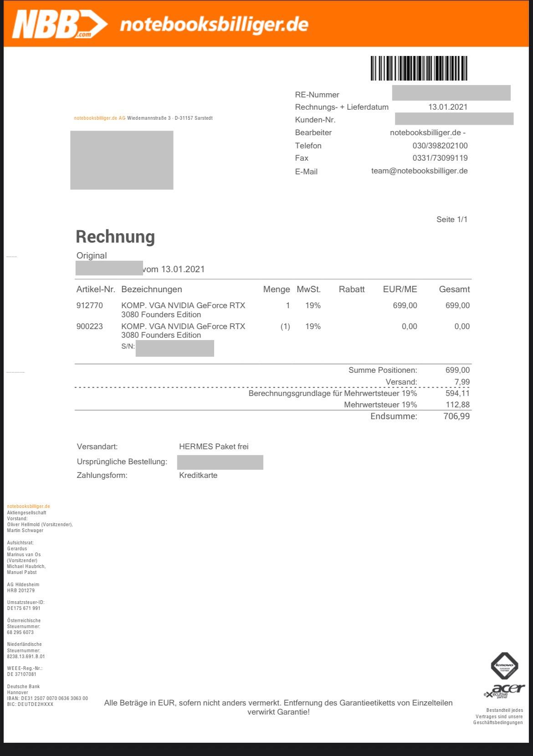Click Oliver Hellmold (Vorsitzender) name
Viewport: 533px width, 756px height.
(40, 524)
